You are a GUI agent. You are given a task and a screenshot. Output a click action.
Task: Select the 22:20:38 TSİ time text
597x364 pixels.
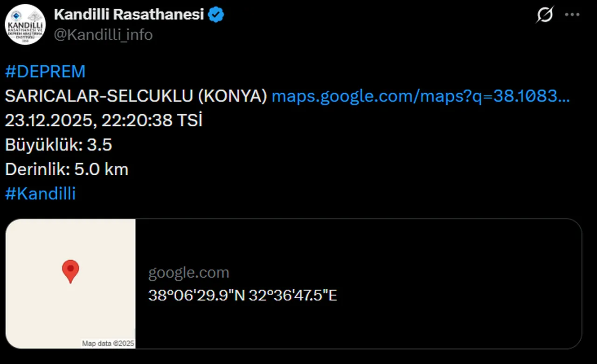pos(152,120)
